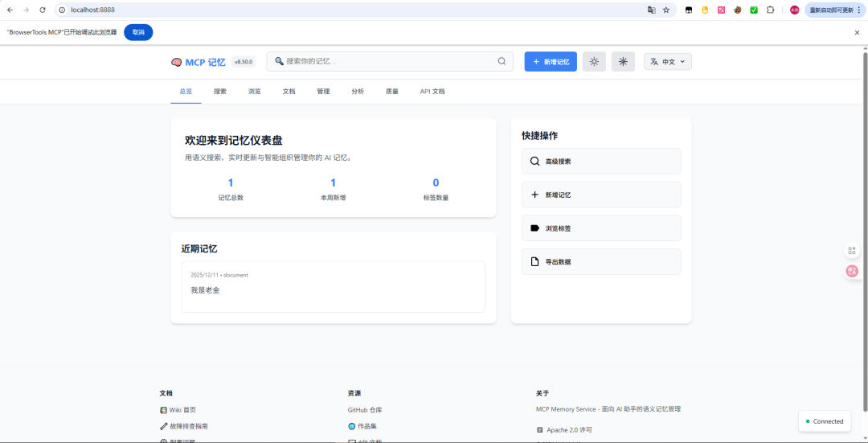868x443 pixels.
Task: Open the Chrome three-dot menu
Action: point(859,10)
